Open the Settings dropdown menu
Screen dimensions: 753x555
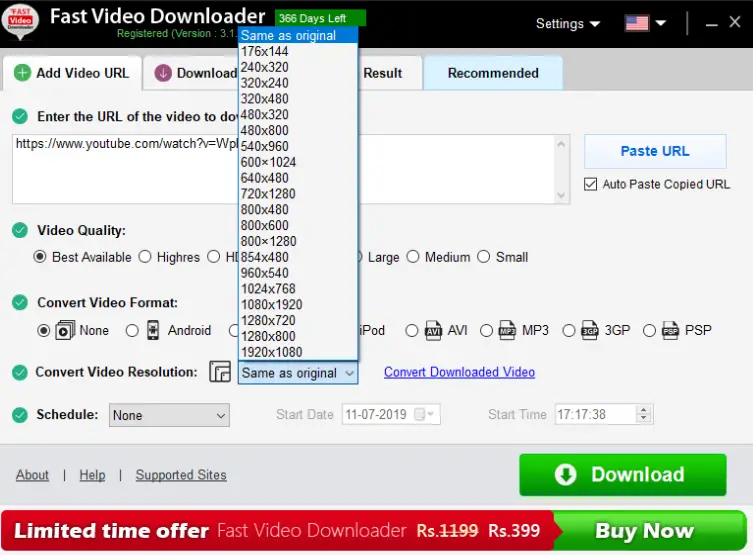pyautogui.click(x=568, y=24)
